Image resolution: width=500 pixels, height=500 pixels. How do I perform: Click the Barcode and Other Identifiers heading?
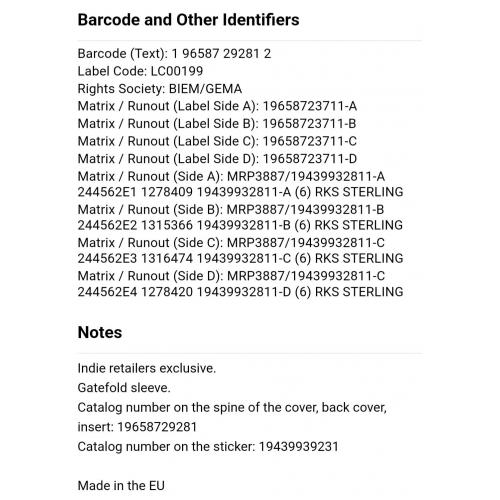[x=188, y=20]
